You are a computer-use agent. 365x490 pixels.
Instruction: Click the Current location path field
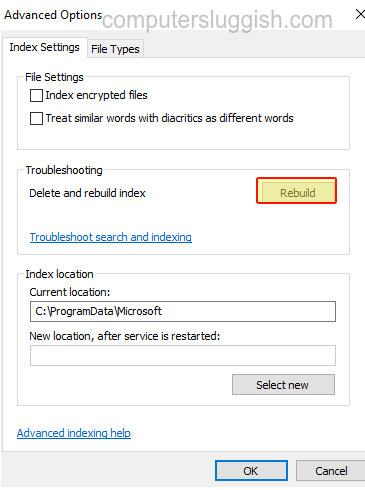tap(183, 311)
